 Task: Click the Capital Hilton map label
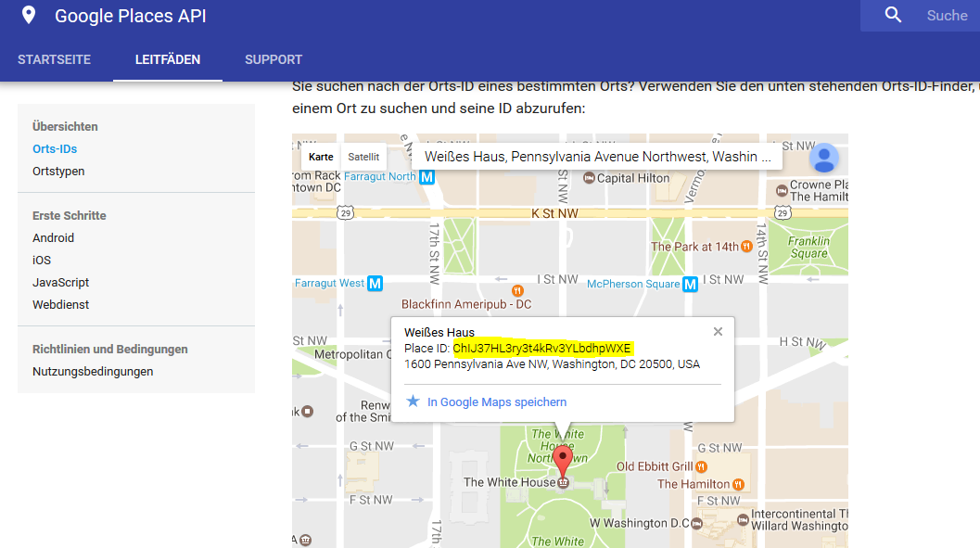(633, 178)
